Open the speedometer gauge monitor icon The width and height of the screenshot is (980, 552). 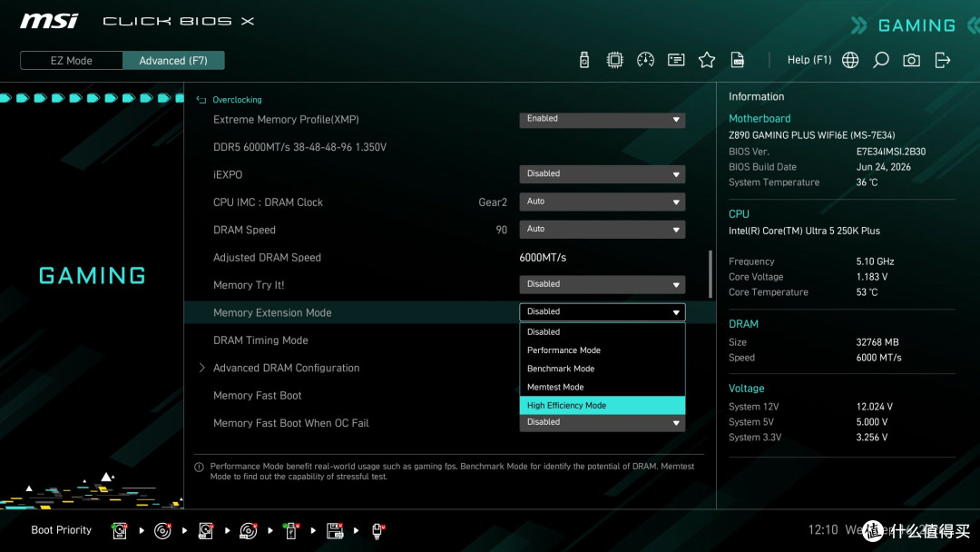point(646,60)
